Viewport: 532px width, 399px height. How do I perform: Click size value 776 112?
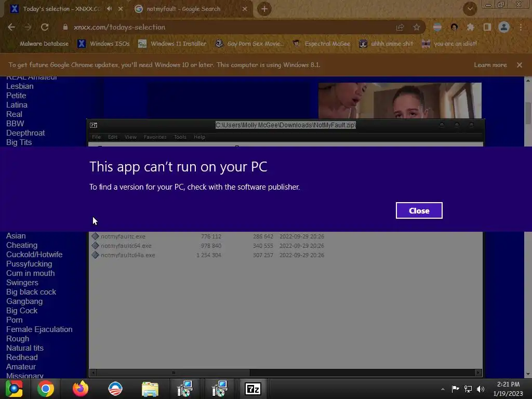tap(211, 236)
